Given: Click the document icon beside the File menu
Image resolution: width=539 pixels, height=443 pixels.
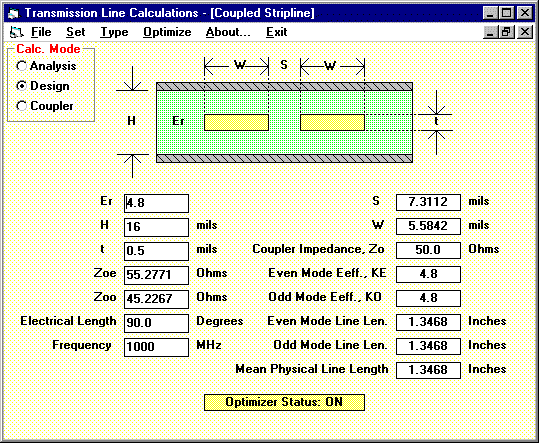Looking at the screenshot, I should [x=16, y=32].
